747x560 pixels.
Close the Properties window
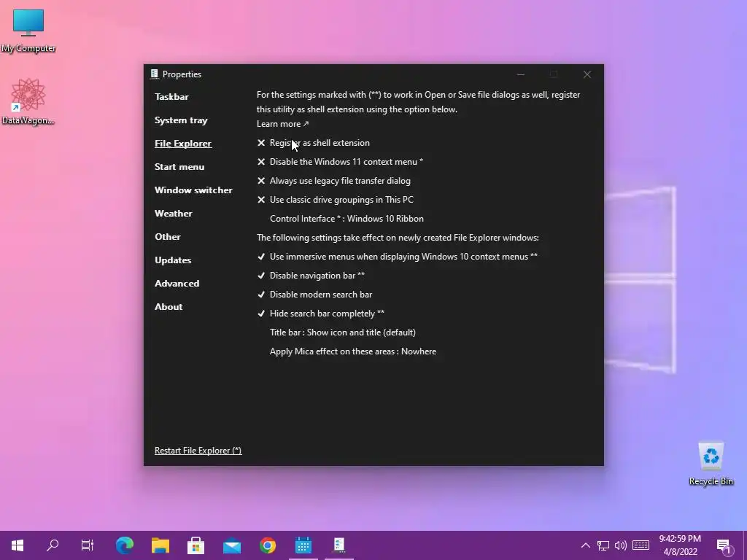(587, 74)
